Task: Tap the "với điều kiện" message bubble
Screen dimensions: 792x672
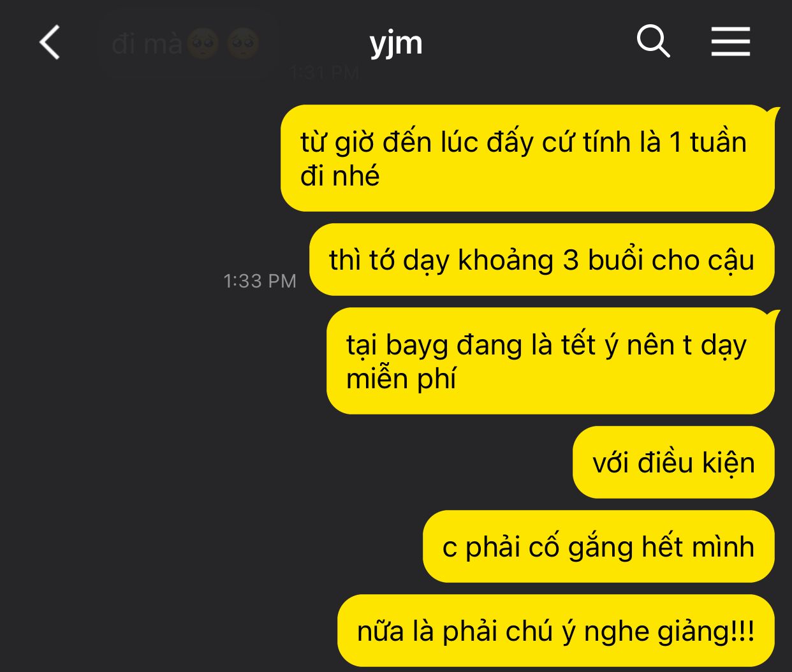Action: [x=673, y=462]
